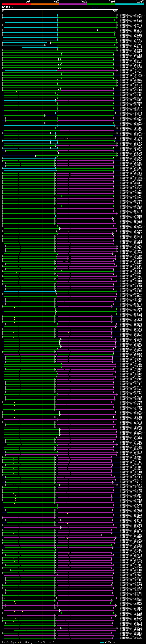Select the UniRef100_C0Z2R6 label
The width and height of the screenshot is (146, 644).
(x=131, y=35)
